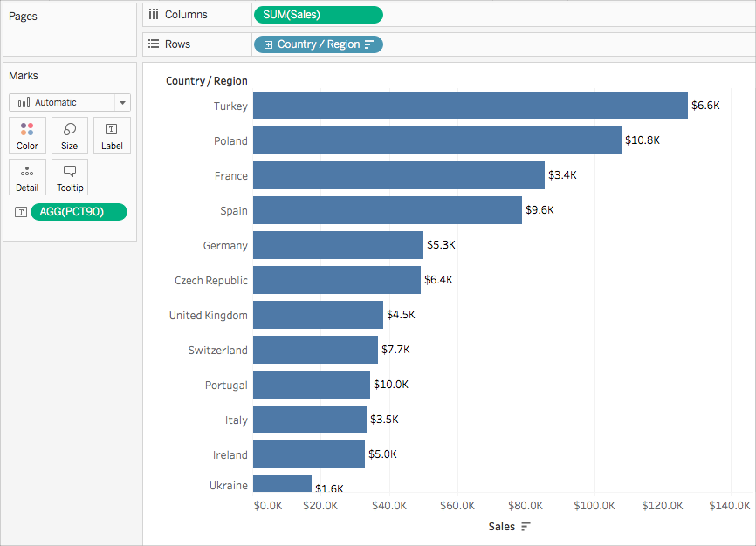Image resolution: width=756 pixels, height=546 pixels.
Task: Open the Label marks card
Action: (112, 135)
